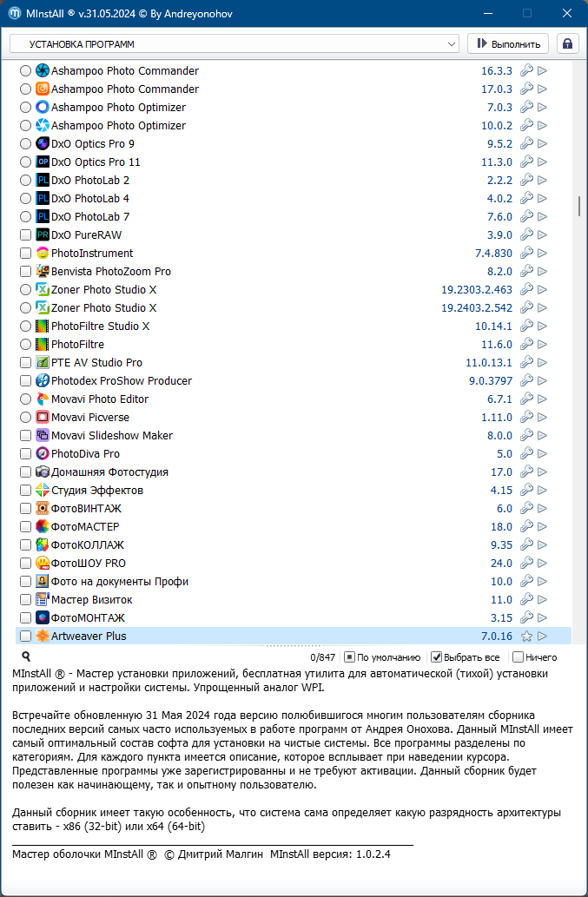Click the Выполнить button
This screenshot has width=588, height=897.
point(508,44)
